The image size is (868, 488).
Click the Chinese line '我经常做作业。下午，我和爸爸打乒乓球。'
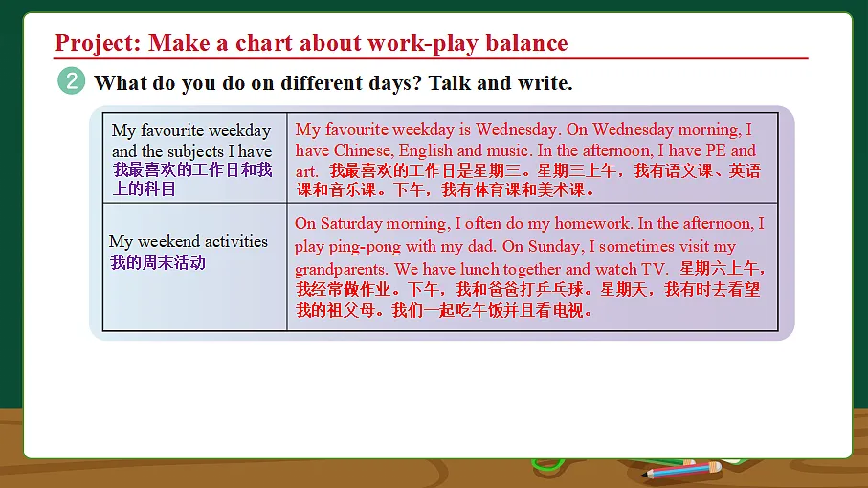[x=444, y=289]
